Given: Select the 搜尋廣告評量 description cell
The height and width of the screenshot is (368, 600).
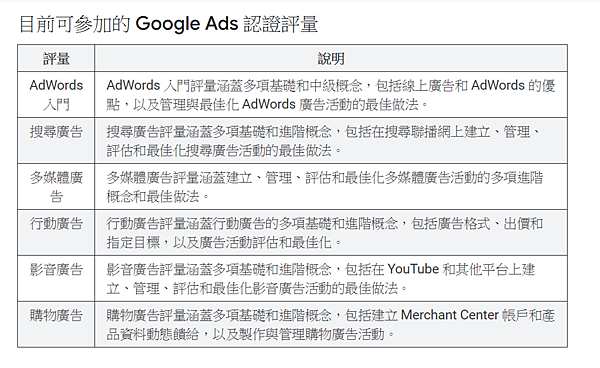Looking at the screenshot, I should point(331,141).
